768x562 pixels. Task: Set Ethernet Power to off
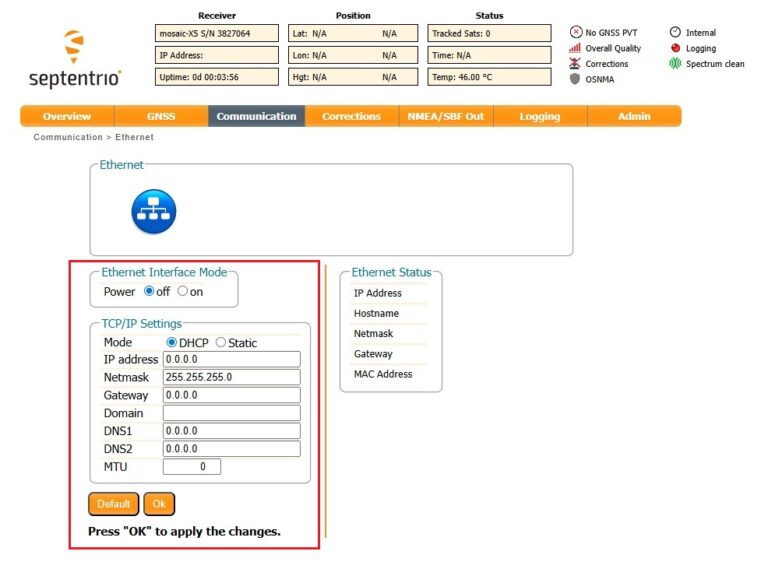[149, 291]
